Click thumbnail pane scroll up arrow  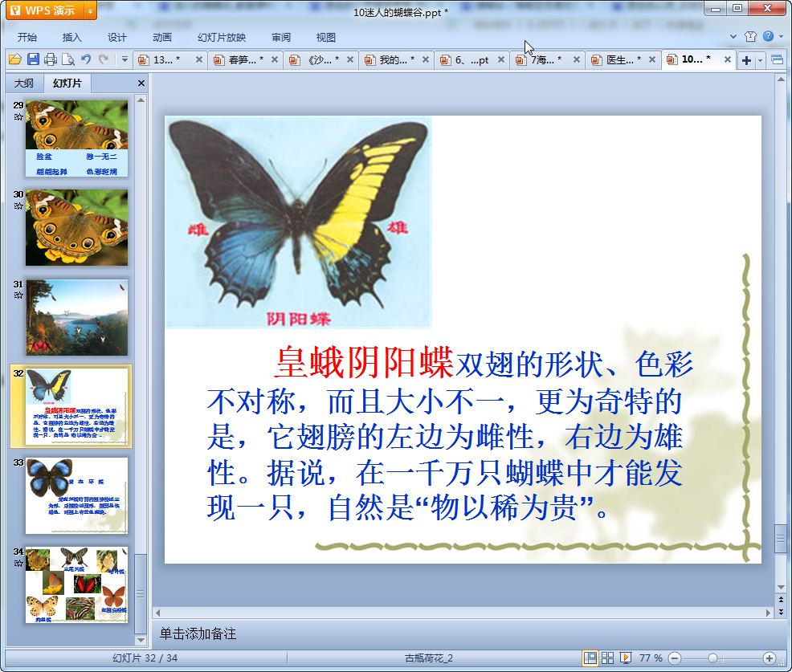pyautogui.click(x=141, y=100)
